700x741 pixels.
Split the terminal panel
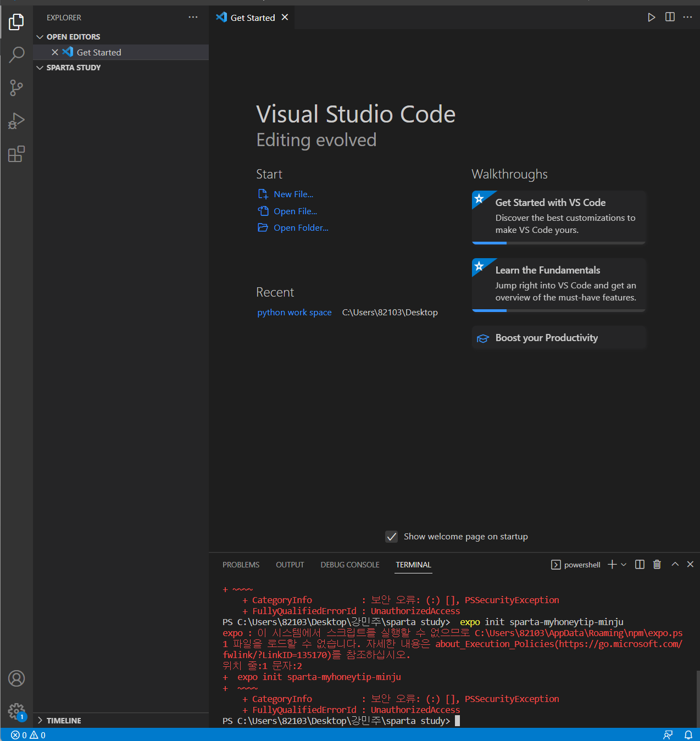pos(640,564)
